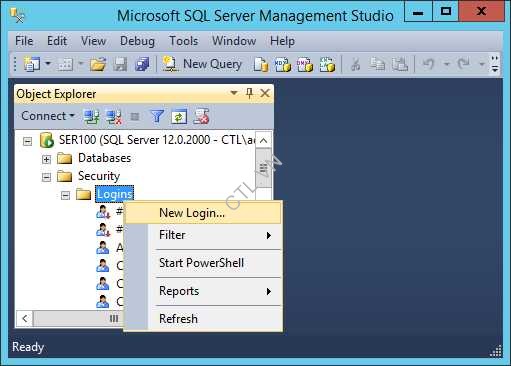The width and height of the screenshot is (511, 366).
Task: Click the Undo arrow icon
Action: coord(429,64)
